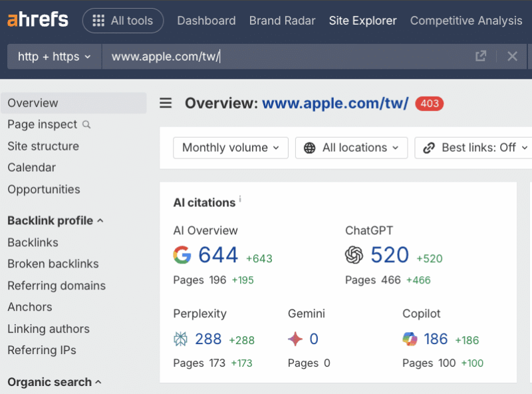Switch to Site Explorer
The width and height of the screenshot is (532, 394).
[362, 21]
